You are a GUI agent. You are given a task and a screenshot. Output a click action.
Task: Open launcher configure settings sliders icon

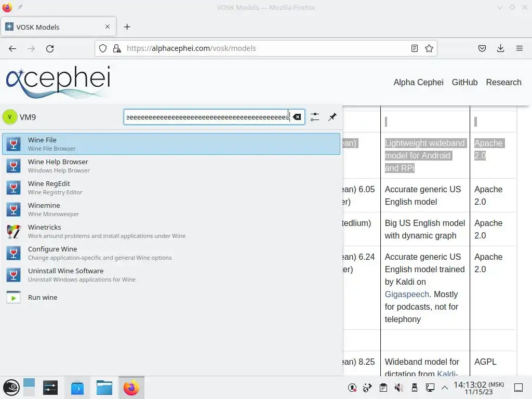point(315,117)
